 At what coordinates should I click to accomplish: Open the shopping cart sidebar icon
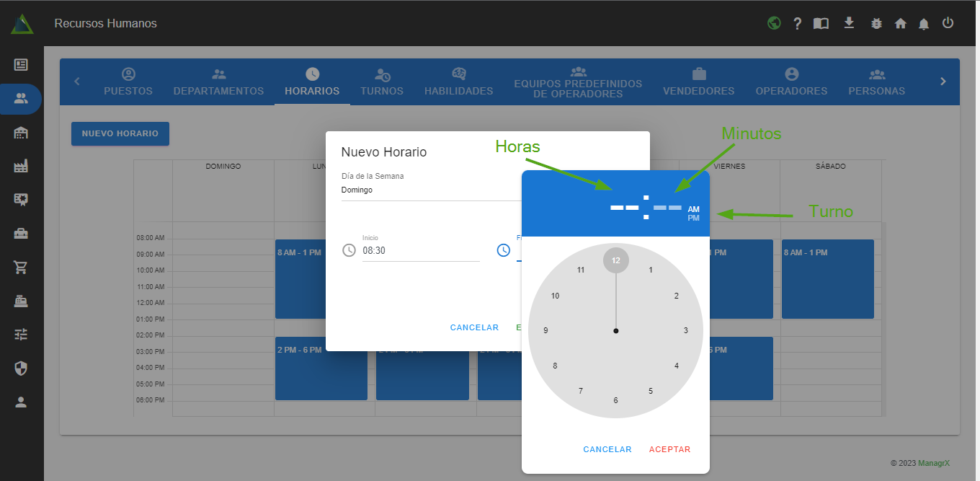click(x=21, y=268)
